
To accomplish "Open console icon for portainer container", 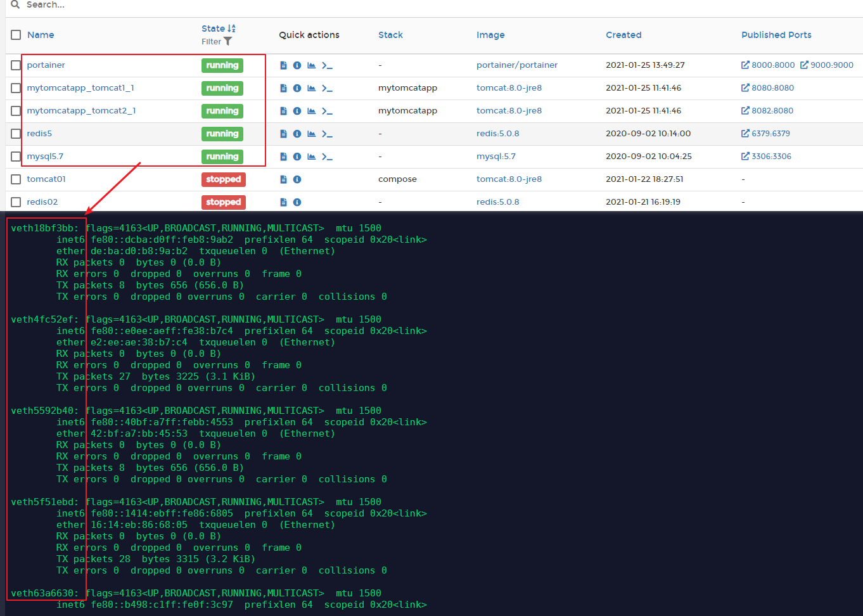I will (x=327, y=65).
